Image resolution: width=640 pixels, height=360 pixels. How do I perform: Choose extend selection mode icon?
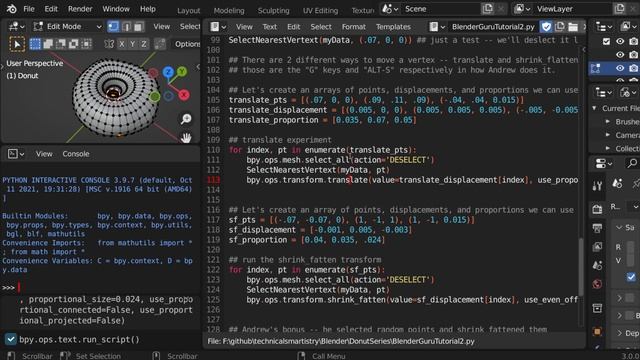[x=48, y=44]
